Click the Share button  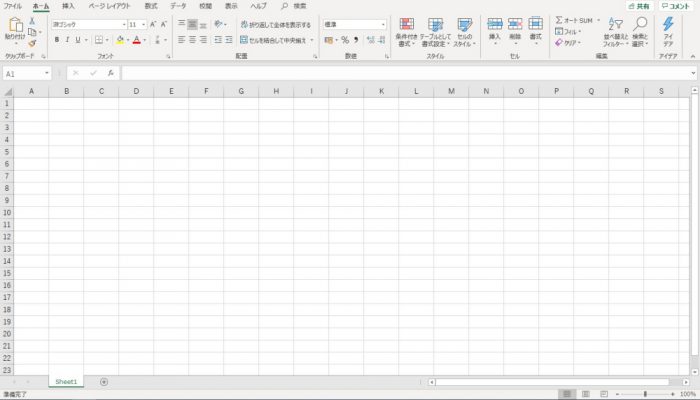click(x=639, y=6)
